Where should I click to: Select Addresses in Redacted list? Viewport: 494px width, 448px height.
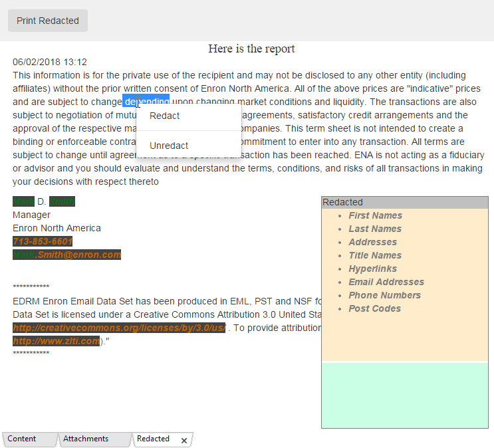tap(372, 242)
